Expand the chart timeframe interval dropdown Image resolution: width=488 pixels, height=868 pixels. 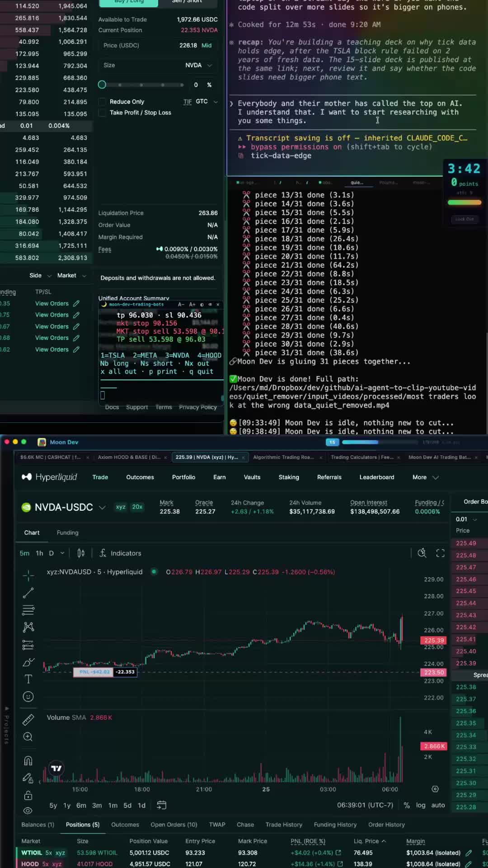click(62, 553)
